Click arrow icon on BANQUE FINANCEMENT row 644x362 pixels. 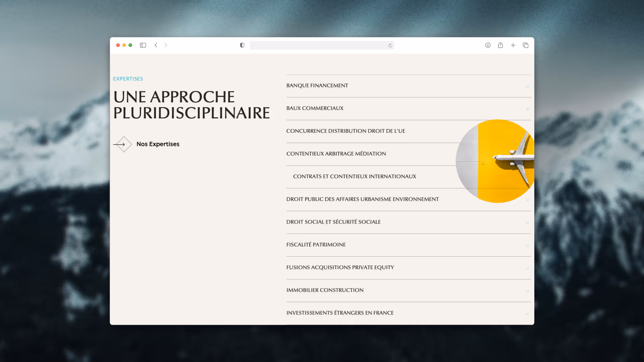point(527,86)
